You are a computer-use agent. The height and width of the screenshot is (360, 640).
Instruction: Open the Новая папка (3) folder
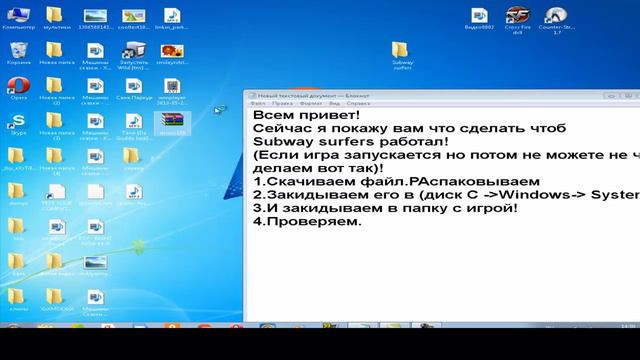(x=57, y=126)
